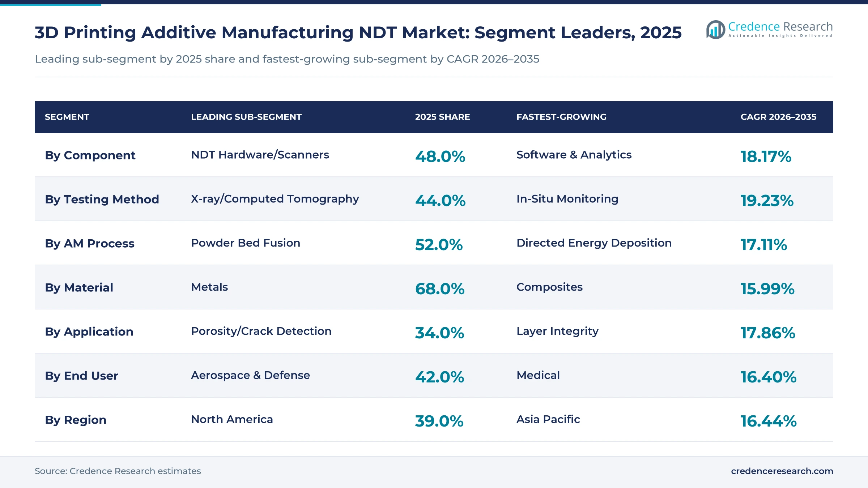Click the LEADING SUB-SEGMENT column header
Screen dimensions: 868x488
click(246, 117)
